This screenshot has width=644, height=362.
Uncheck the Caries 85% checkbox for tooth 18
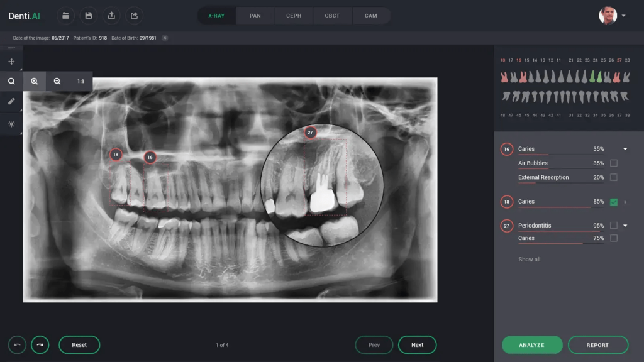[615, 201]
